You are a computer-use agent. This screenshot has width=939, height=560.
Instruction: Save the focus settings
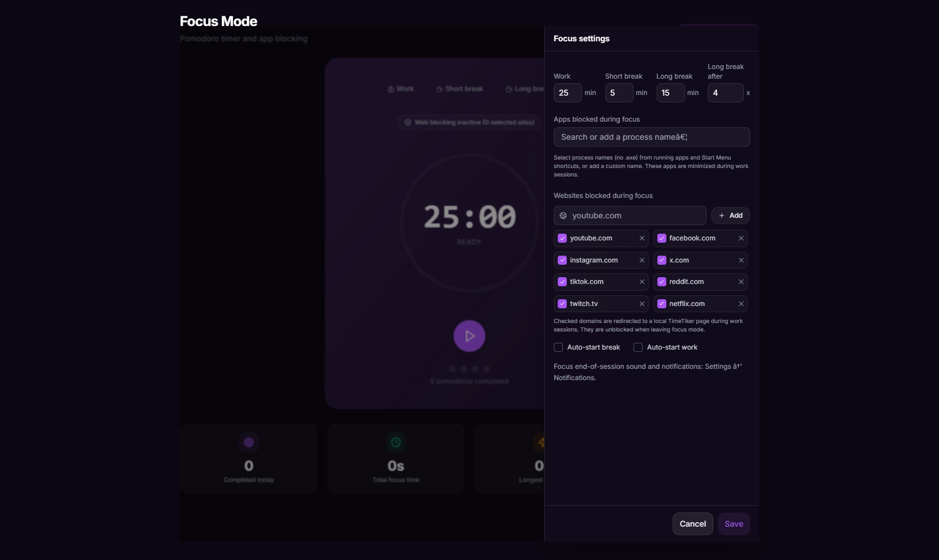[734, 524]
